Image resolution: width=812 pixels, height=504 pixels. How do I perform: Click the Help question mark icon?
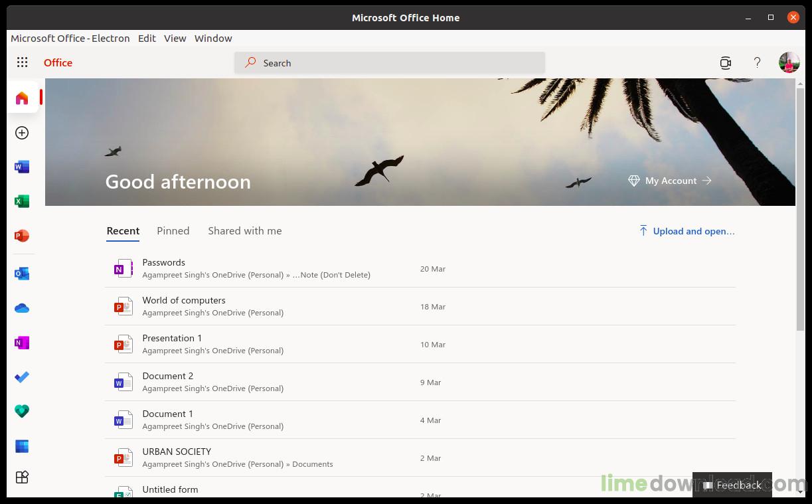pyautogui.click(x=757, y=62)
